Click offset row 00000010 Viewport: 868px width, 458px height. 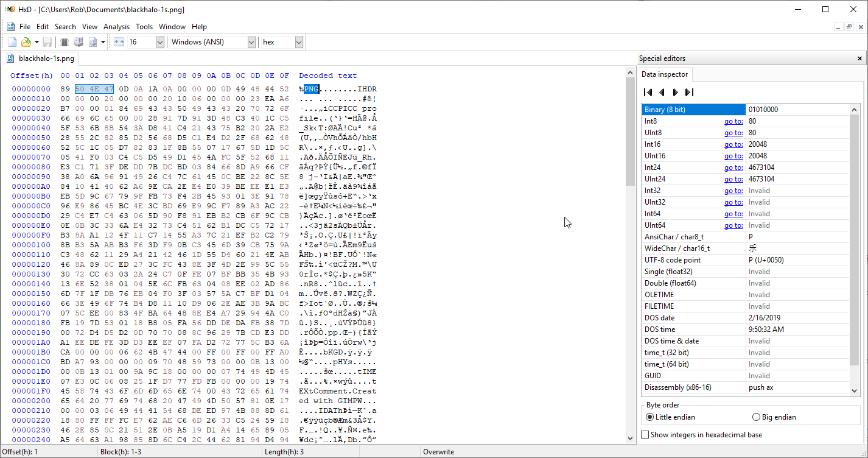coord(32,99)
